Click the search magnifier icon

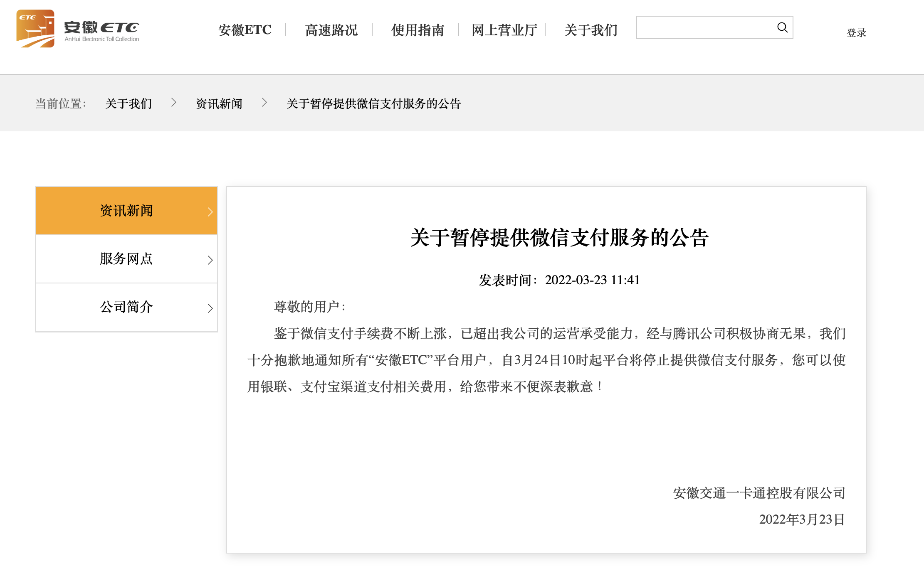(782, 27)
